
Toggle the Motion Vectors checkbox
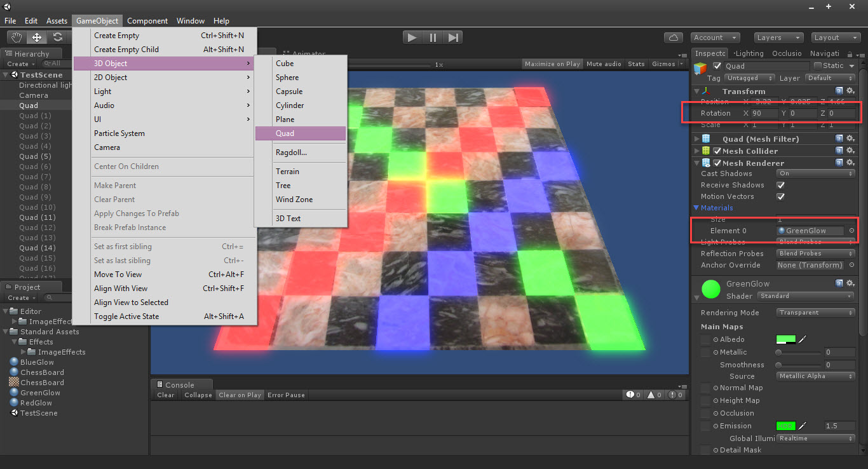781,196
